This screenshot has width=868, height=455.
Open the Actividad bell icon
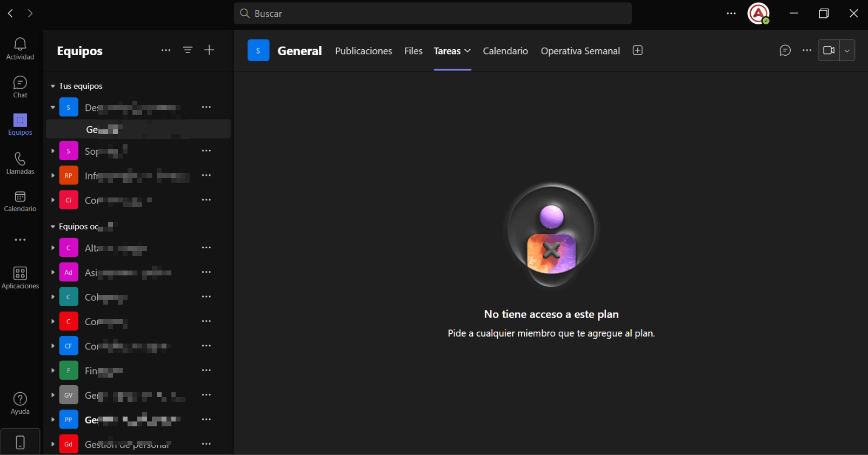coord(20,48)
